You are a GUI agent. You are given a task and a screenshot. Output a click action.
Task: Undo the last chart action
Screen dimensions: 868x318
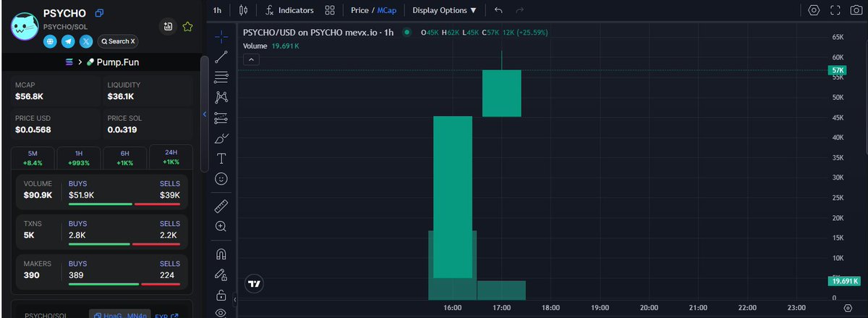click(x=498, y=10)
